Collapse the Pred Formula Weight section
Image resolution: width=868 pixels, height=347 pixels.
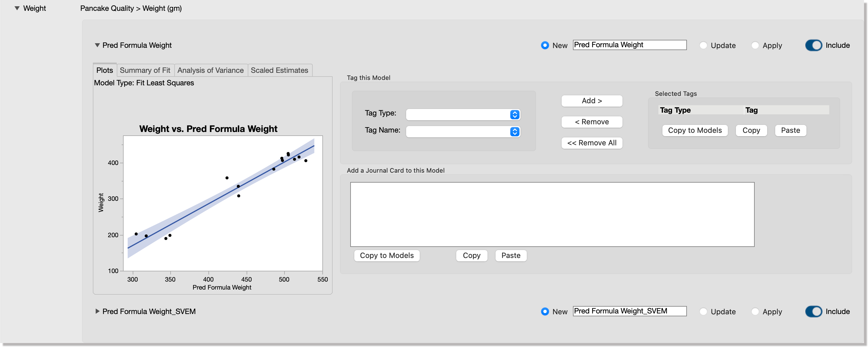coord(97,45)
